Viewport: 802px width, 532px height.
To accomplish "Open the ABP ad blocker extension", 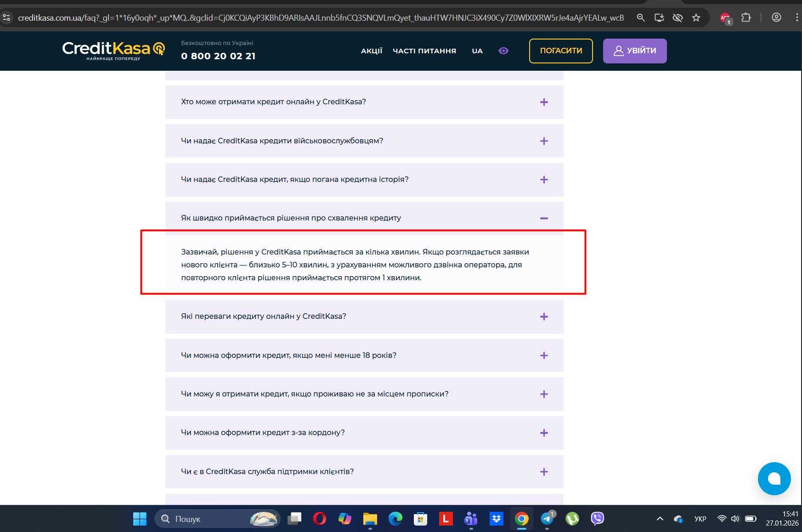I will point(726,18).
